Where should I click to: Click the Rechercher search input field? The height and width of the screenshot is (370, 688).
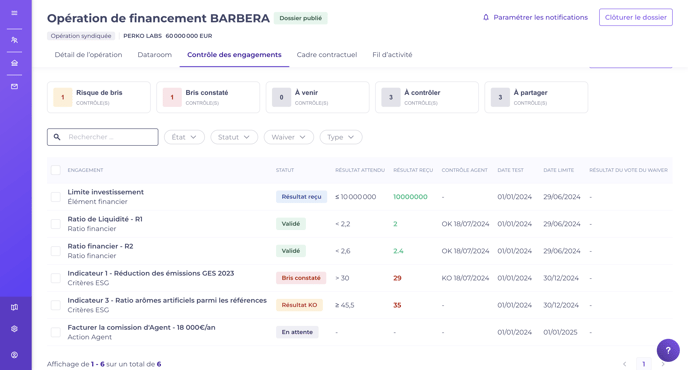(103, 137)
